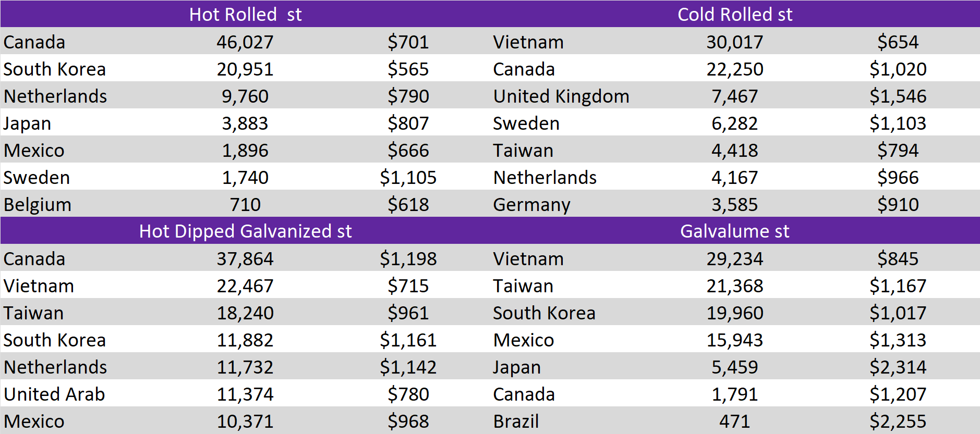This screenshot has width=980, height=434.
Task: Select the United Kingdom row label
Action: point(561,96)
